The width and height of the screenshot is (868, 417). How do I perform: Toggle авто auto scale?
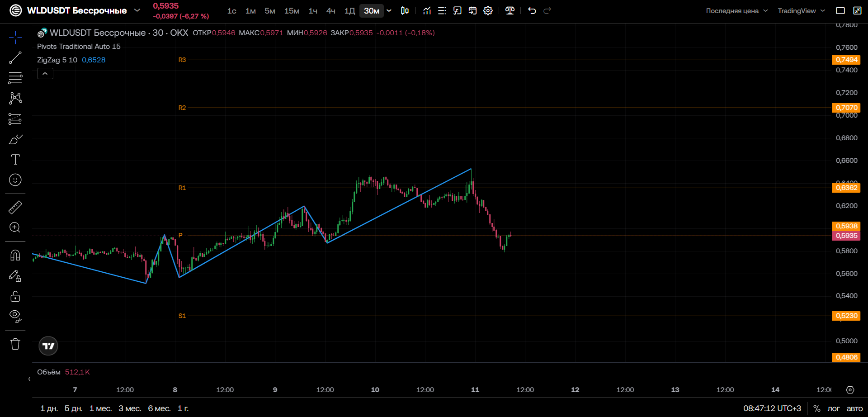(854, 408)
